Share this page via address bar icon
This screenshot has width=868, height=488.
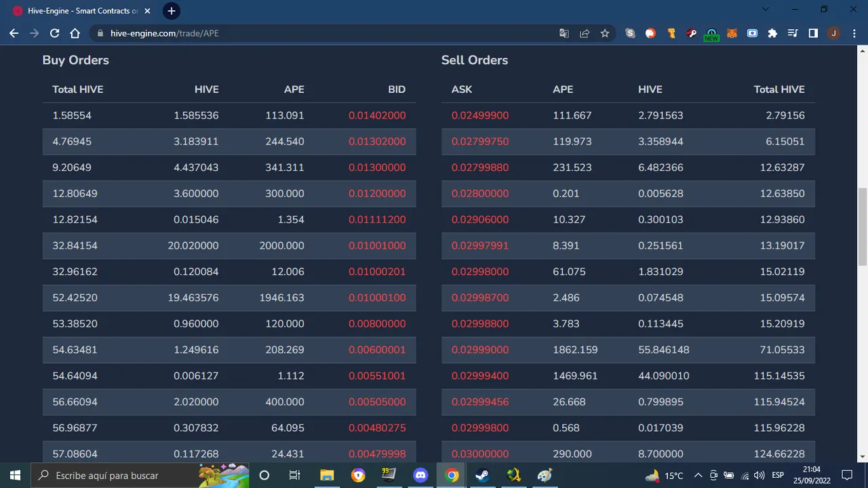pyautogui.click(x=585, y=33)
